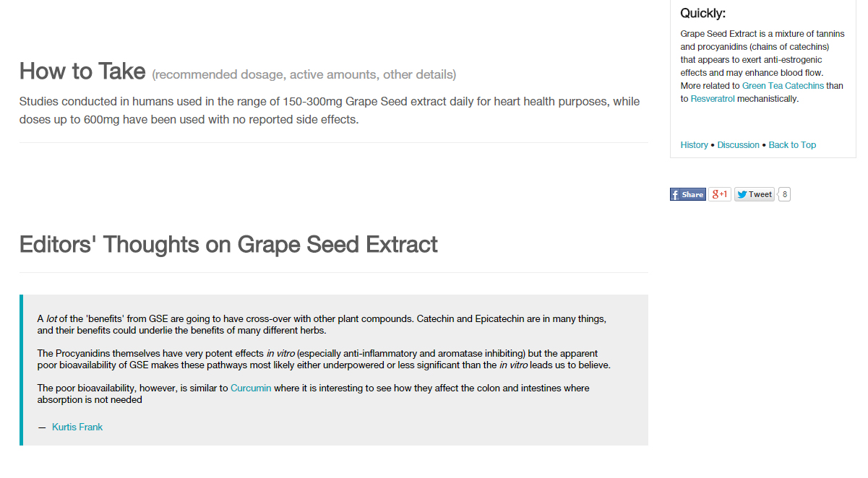Open the Discussion link
Viewport: 868px width, 478px height.
[739, 145]
